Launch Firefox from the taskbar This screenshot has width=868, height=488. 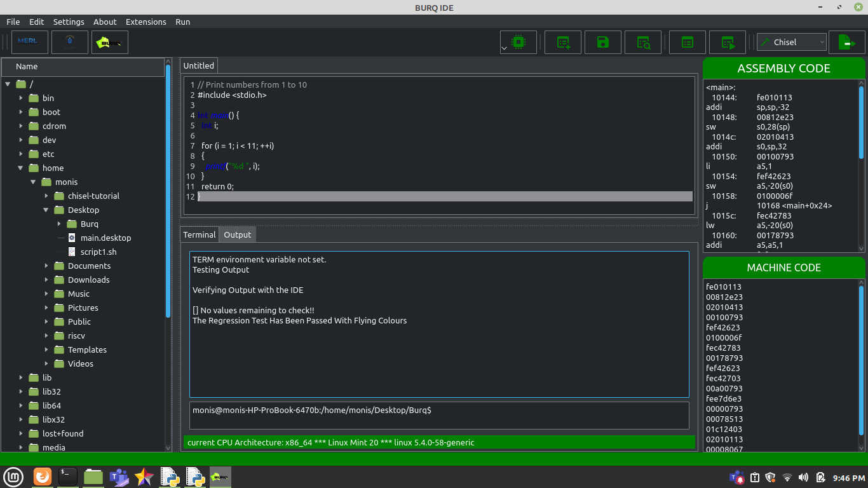click(x=43, y=477)
